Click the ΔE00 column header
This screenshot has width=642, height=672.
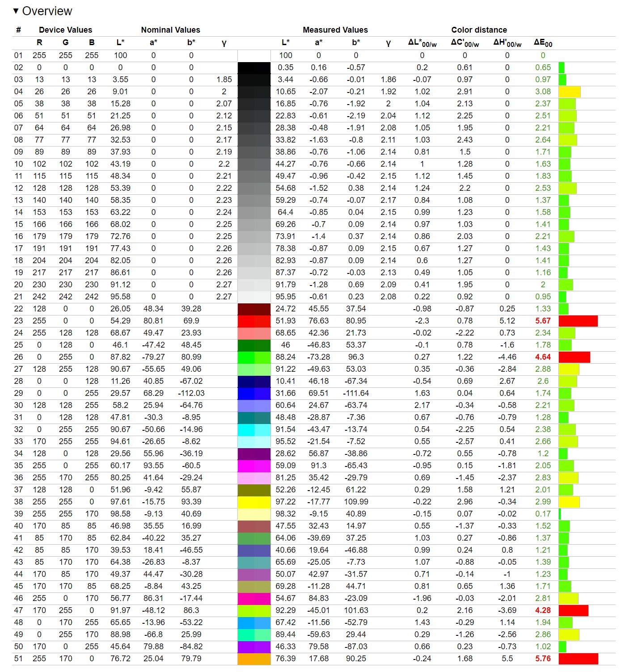[x=543, y=43]
